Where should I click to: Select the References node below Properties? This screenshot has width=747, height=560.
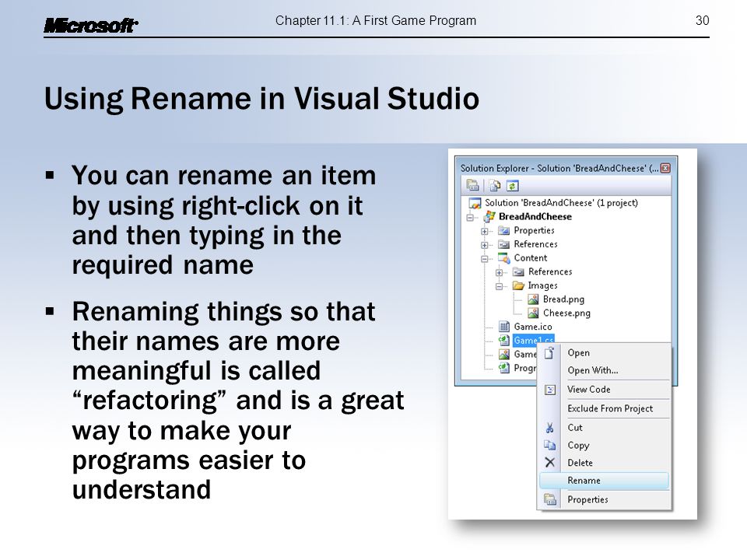(535, 244)
